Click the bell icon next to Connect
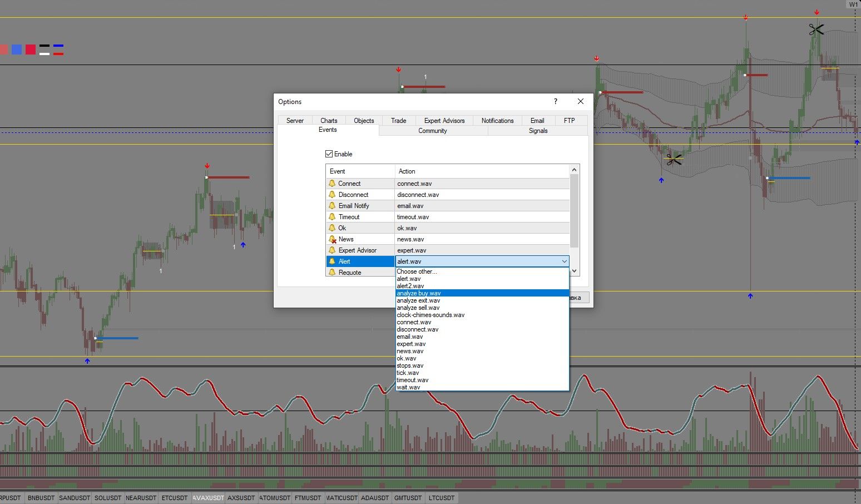This screenshot has height=504, width=861. [x=332, y=184]
